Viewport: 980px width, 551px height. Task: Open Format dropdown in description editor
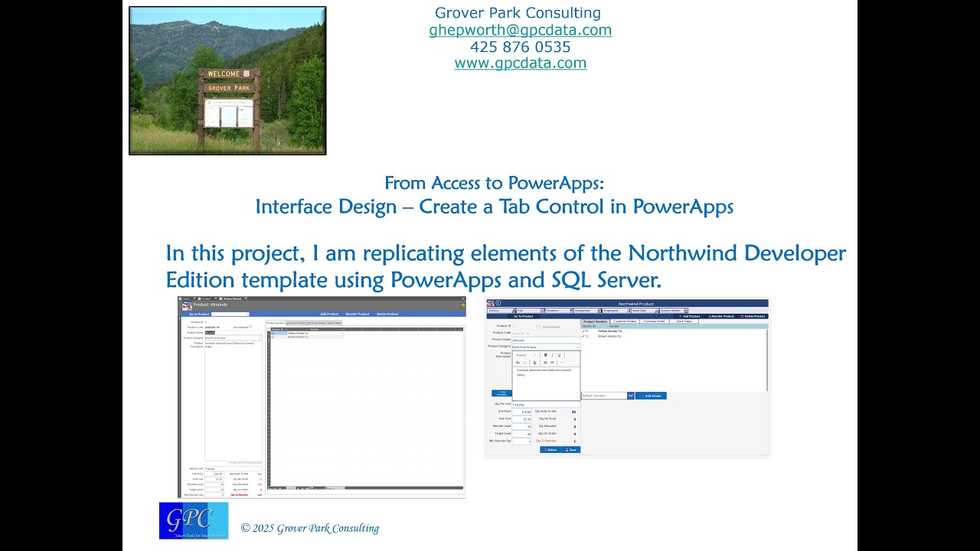[526, 355]
